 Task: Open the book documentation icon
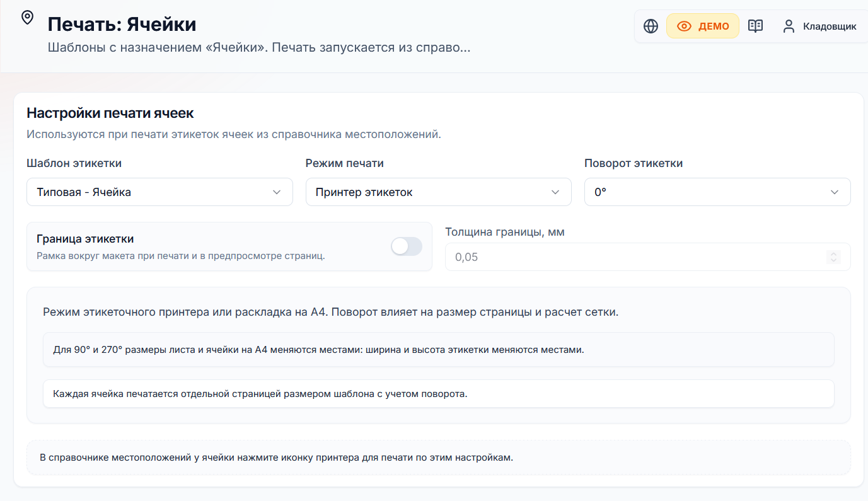click(x=755, y=26)
